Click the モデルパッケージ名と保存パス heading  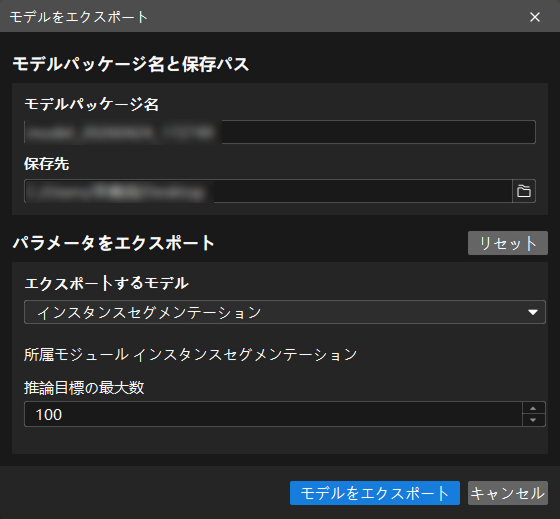tap(131, 64)
